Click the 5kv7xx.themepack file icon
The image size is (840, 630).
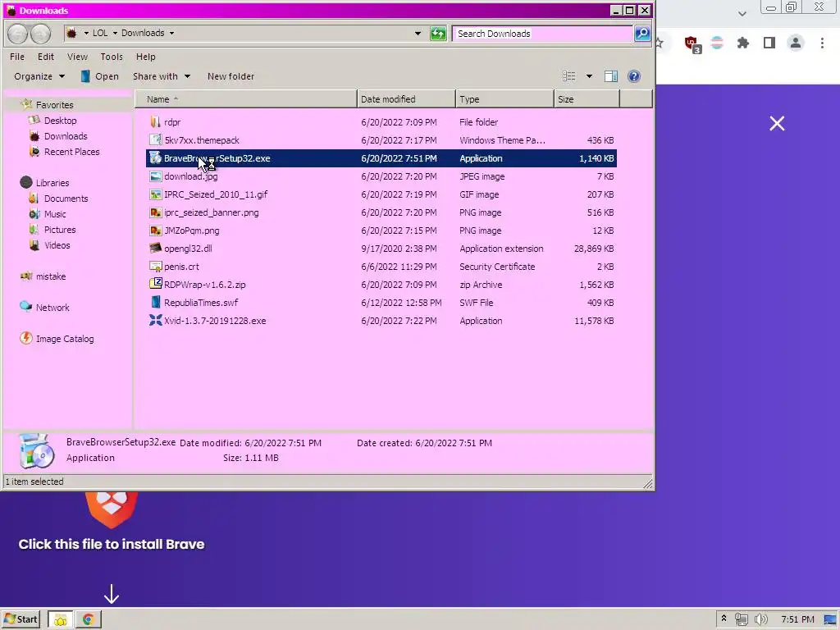pos(155,140)
